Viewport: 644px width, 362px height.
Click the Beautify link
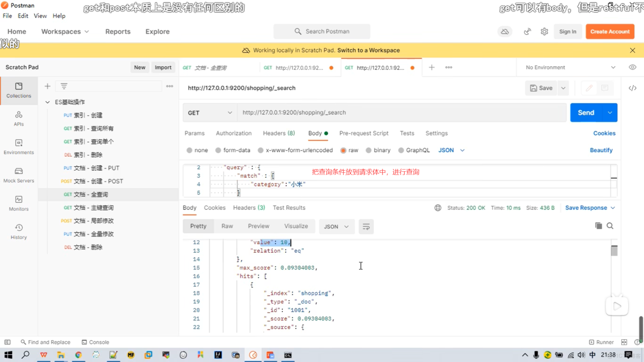601,150
